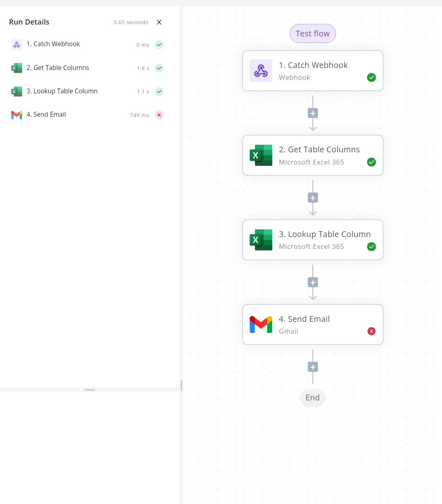Click red failure mark for Send Email in list
This screenshot has width=442, height=504.
(x=159, y=115)
